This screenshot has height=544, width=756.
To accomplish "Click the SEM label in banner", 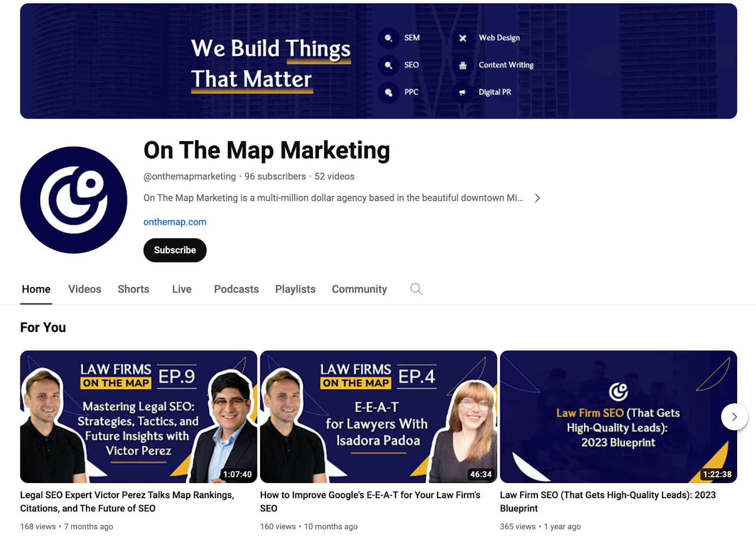I will pos(412,38).
